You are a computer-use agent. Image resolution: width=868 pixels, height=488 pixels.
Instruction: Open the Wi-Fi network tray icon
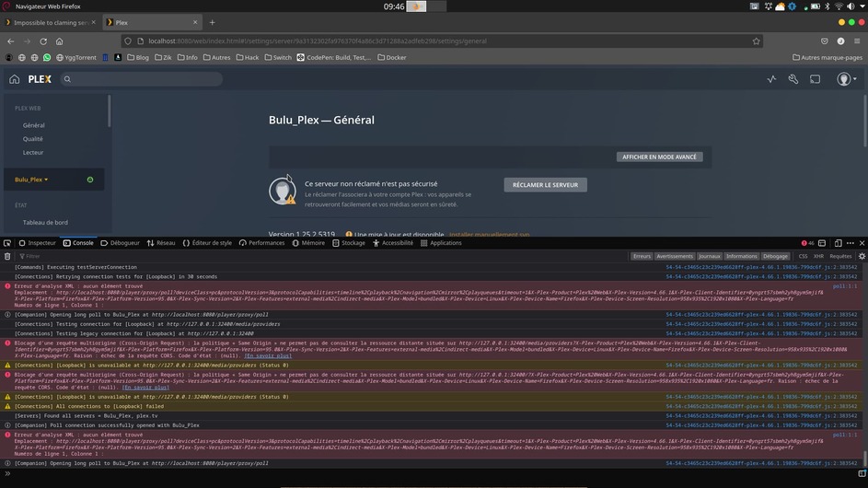tap(839, 6)
